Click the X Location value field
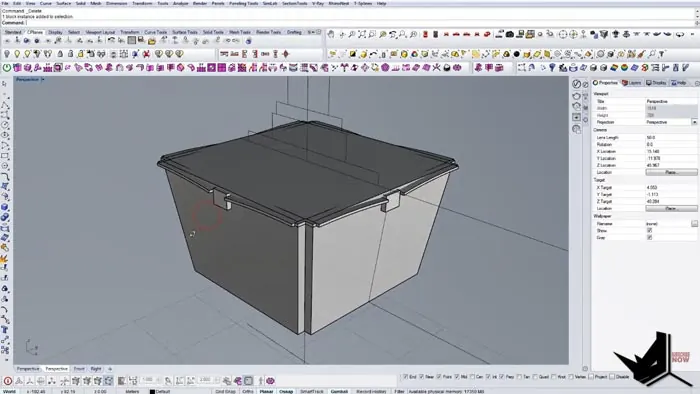 pyautogui.click(x=671, y=151)
